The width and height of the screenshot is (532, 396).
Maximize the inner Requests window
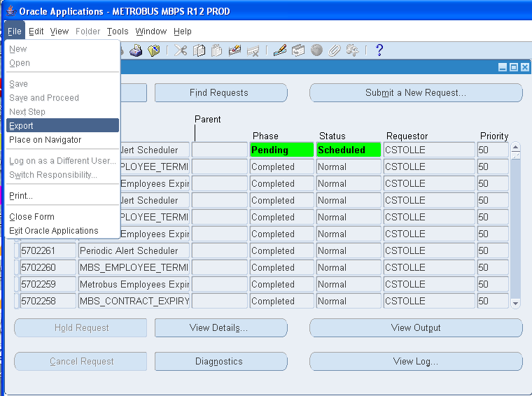[514, 67]
